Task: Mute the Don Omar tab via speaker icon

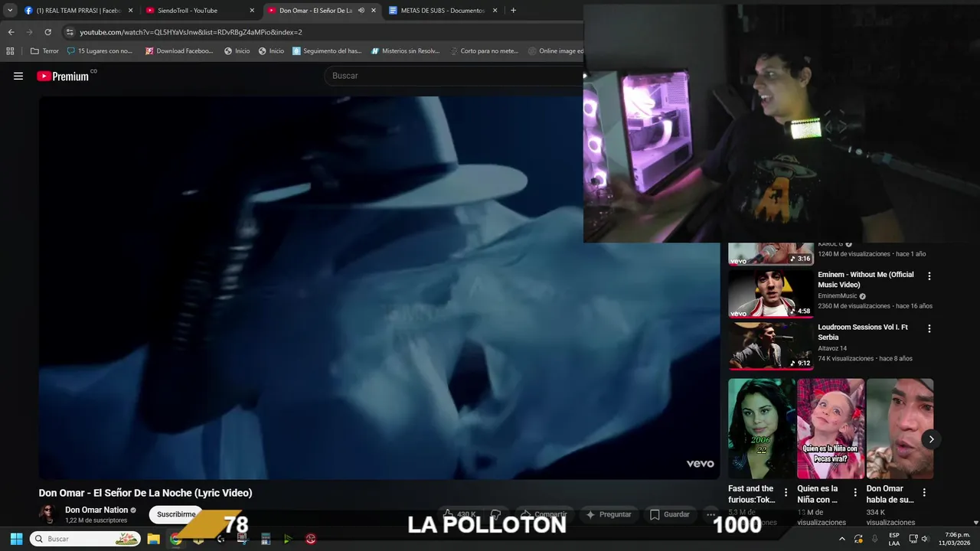Action: [x=361, y=11]
